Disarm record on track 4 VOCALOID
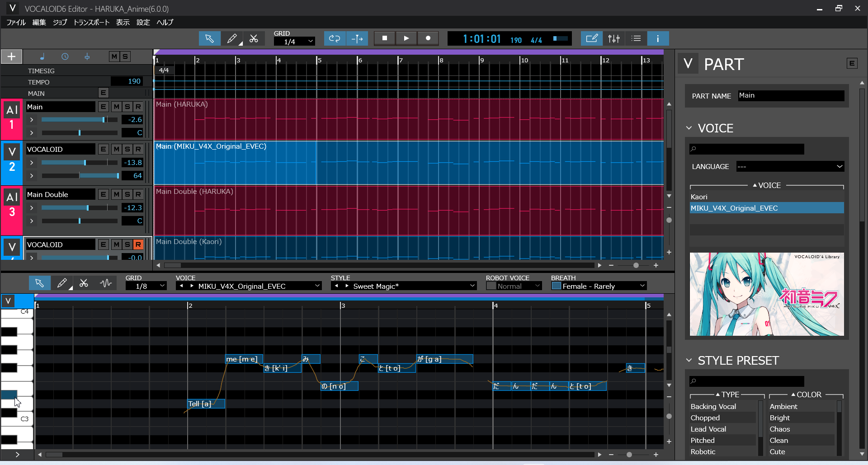Screen dimensions: 868x465 click(138, 244)
